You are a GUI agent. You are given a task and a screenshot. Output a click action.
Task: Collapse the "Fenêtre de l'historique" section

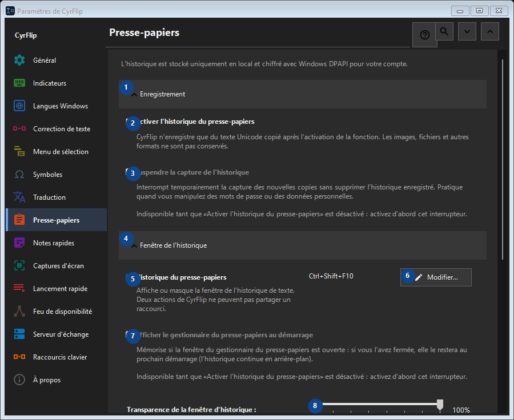(x=302, y=245)
